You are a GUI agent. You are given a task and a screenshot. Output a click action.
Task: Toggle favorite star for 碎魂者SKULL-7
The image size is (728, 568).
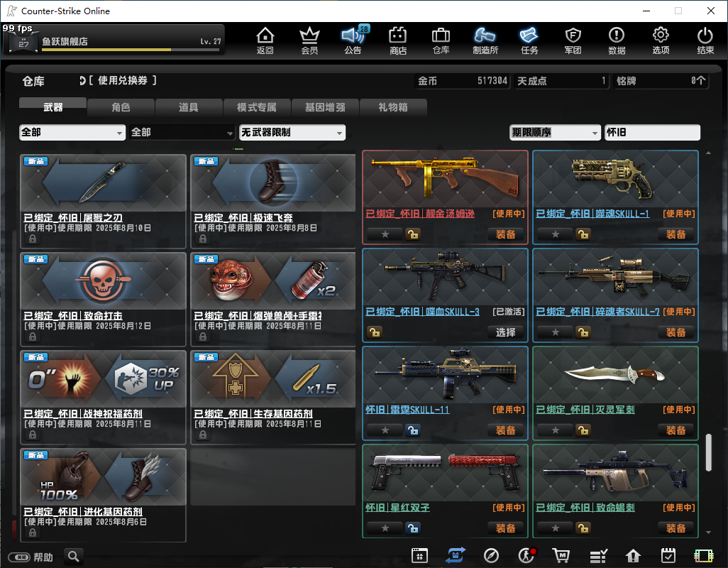pyautogui.click(x=556, y=332)
